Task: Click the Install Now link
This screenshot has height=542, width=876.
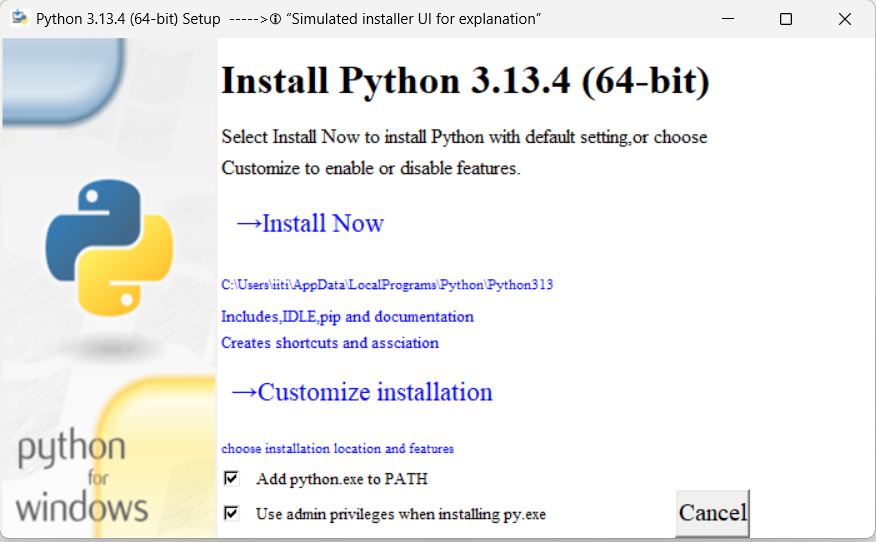Action: pyautogui.click(x=310, y=224)
